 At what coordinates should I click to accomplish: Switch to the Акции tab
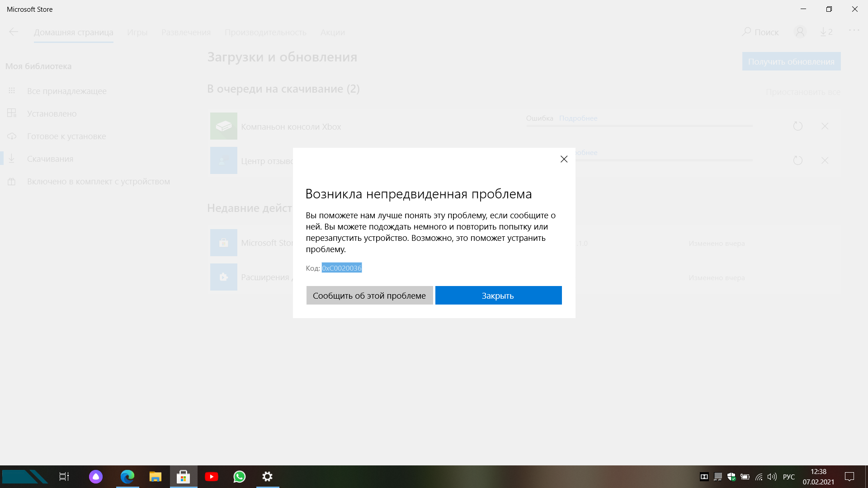tap(333, 33)
